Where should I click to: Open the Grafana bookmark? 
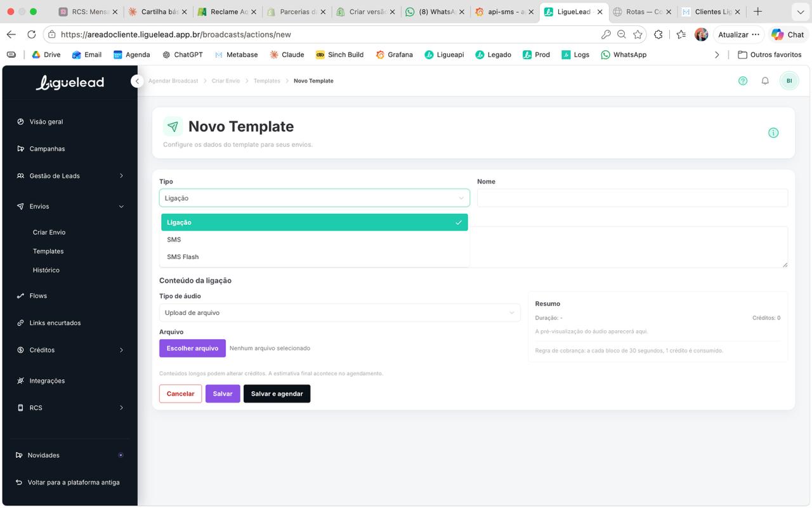coord(394,55)
